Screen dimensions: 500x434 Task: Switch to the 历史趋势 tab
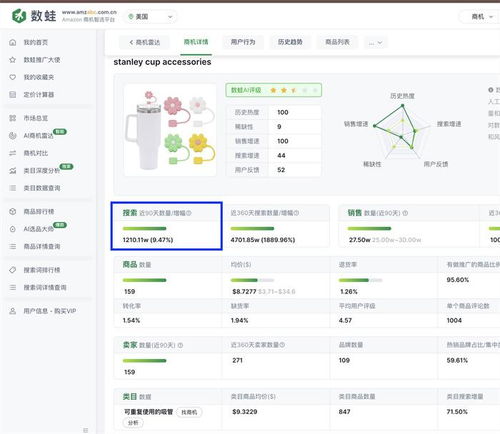point(290,42)
